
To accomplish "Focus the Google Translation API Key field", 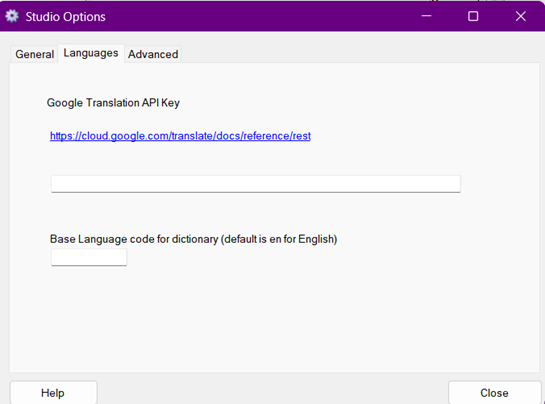I will [x=256, y=184].
